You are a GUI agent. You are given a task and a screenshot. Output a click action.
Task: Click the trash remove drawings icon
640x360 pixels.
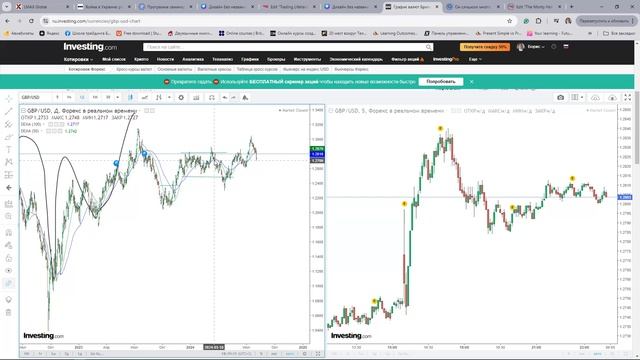pos(9,313)
